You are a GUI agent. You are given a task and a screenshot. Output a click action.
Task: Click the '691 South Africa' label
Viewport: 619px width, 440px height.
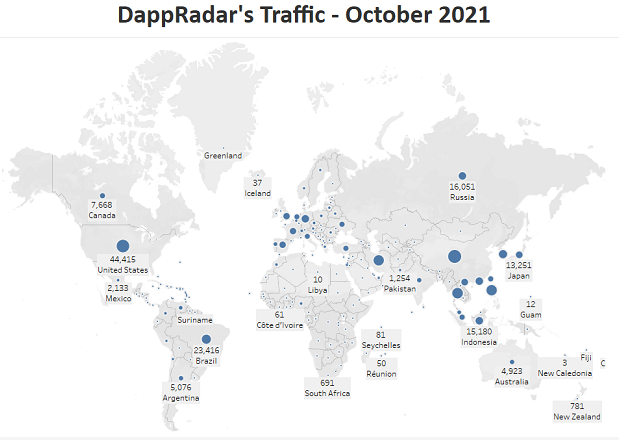point(327,388)
